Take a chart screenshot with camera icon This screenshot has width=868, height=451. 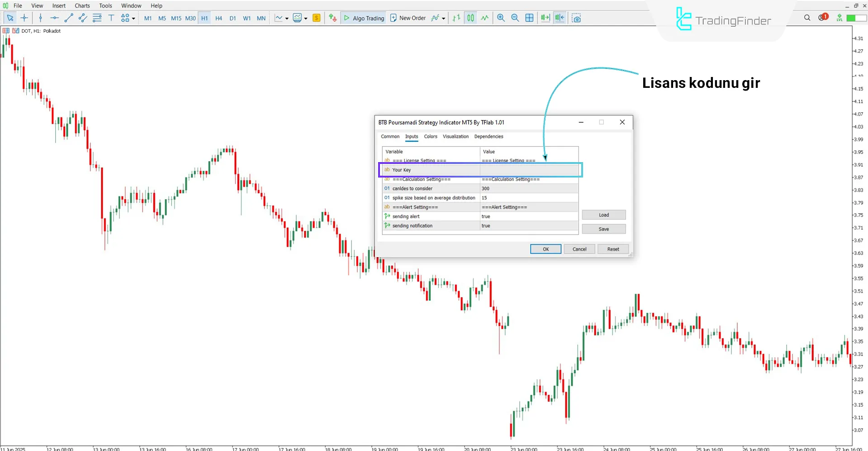click(576, 18)
